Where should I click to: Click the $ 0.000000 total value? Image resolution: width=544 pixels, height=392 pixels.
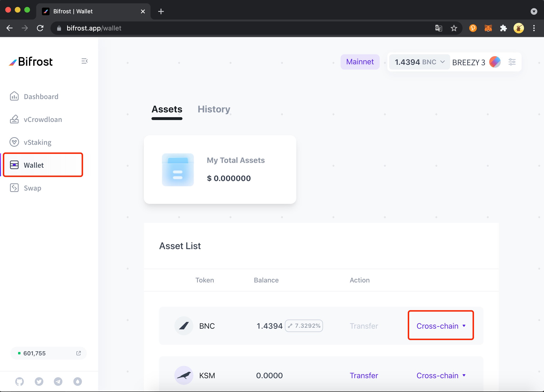[229, 178]
